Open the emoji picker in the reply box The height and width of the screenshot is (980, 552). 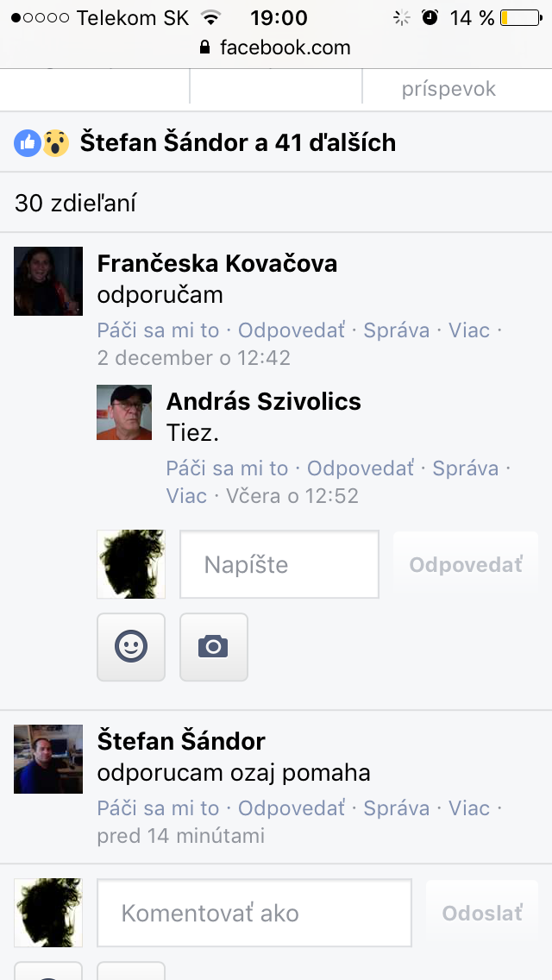click(x=131, y=646)
